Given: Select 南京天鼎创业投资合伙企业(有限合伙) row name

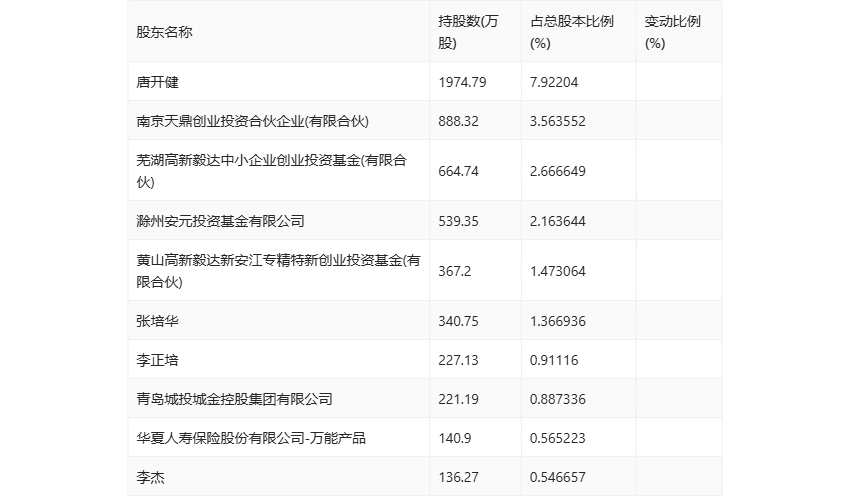Looking at the screenshot, I should tap(253, 121).
